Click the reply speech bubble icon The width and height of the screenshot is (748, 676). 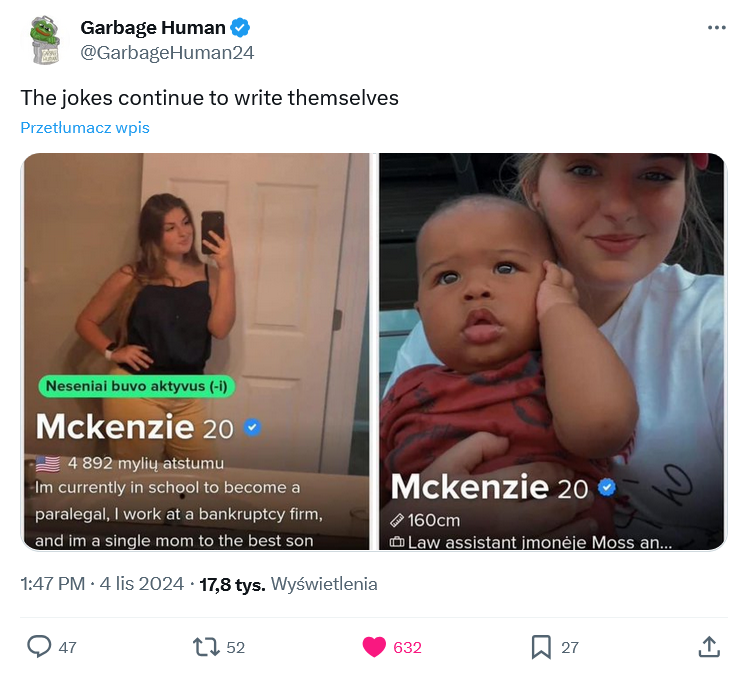tap(38, 647)
